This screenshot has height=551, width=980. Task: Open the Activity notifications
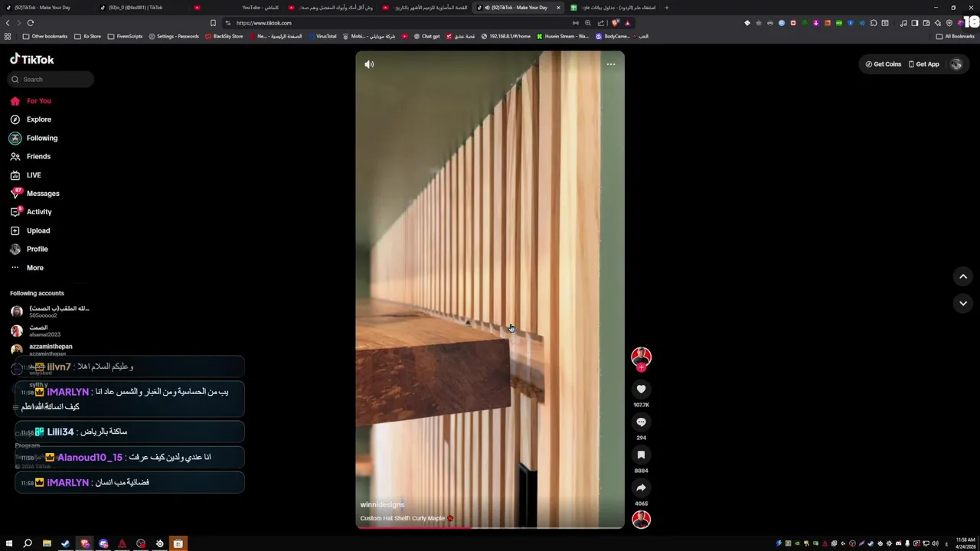click(31, 212)
